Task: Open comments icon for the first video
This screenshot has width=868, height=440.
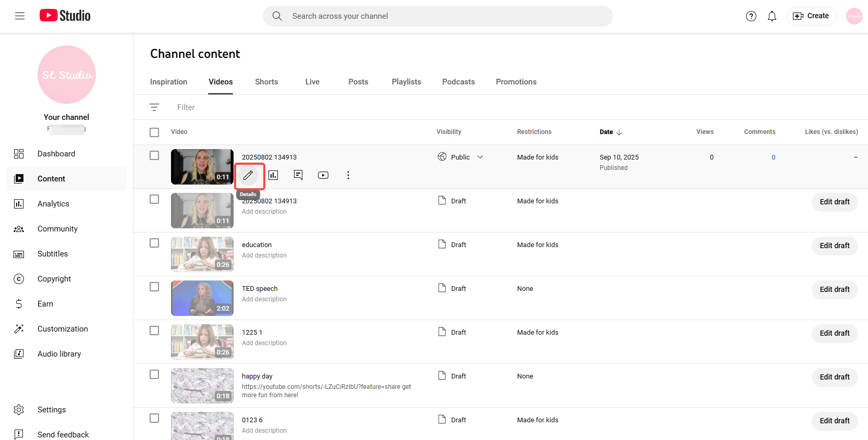Action: coord(298,175)
